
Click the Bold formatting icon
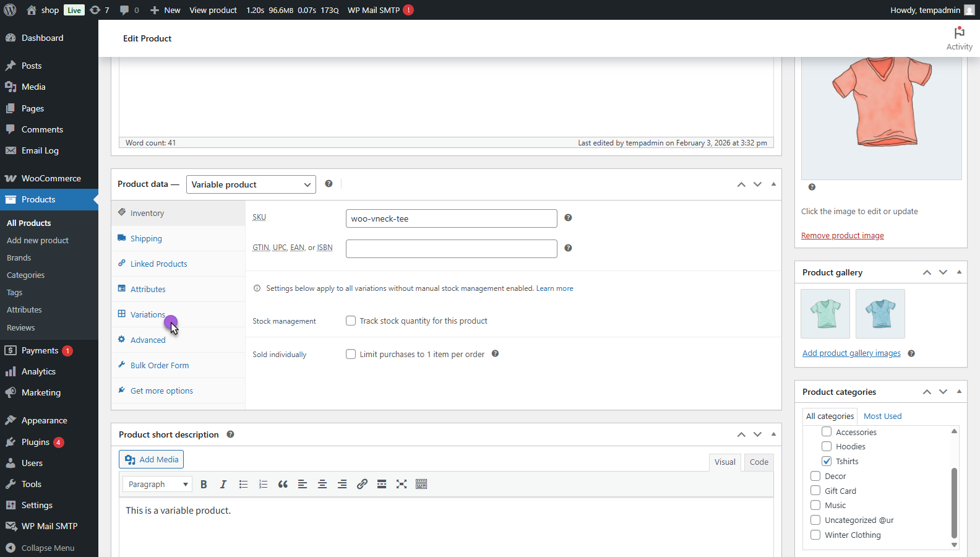click(204, 485)
